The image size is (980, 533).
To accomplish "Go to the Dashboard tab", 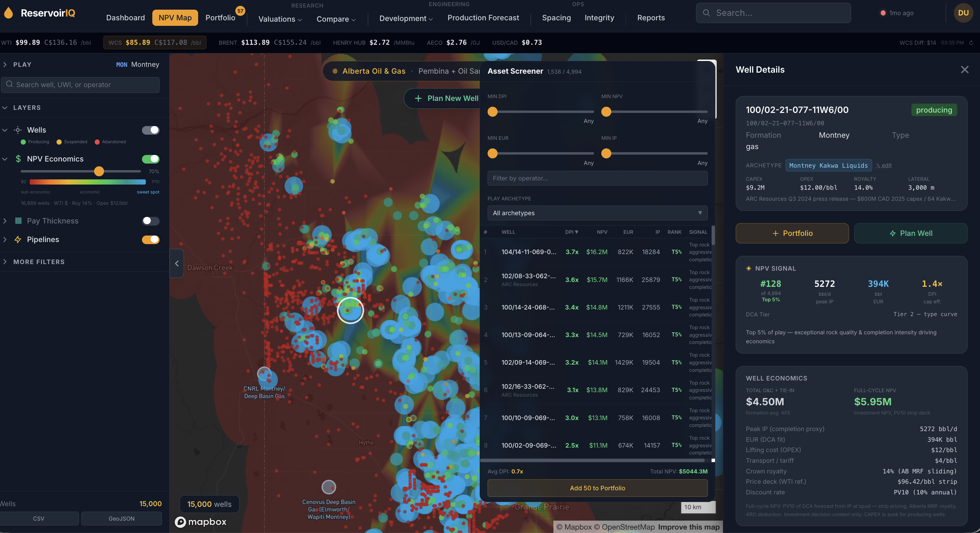I will pos(125,18).
